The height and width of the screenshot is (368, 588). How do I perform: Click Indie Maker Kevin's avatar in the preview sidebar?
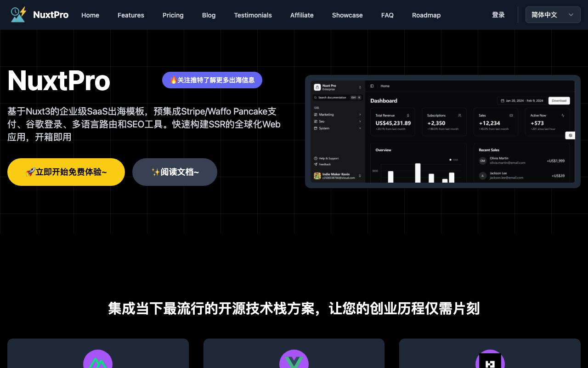click(x=317, y=176)
